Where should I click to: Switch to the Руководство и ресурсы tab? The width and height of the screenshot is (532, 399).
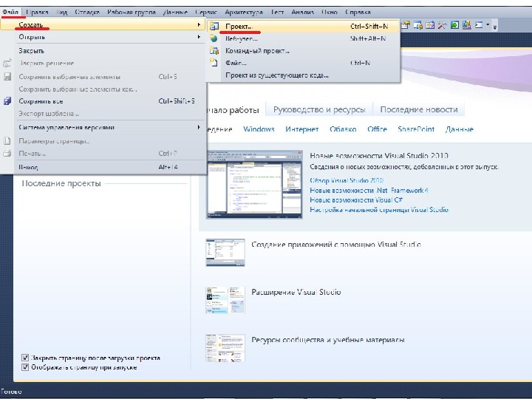(319, 109)
